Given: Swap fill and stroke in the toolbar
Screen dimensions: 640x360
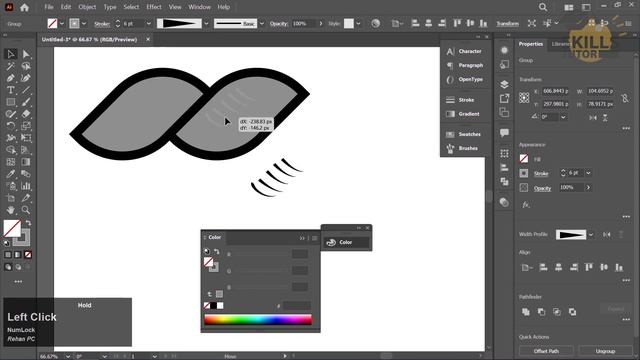Looking at the screenshot, I should tap(28, 223).
